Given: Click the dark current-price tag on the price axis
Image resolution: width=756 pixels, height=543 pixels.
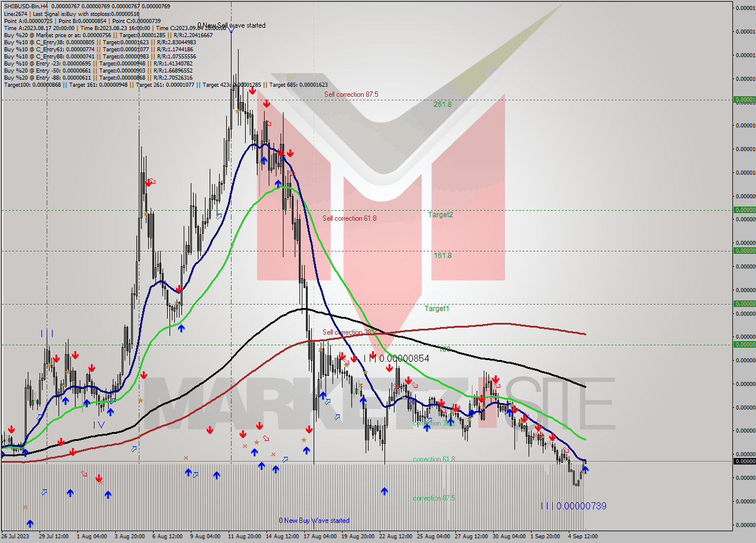Looking at the screenshot, I should pos(744,461).
